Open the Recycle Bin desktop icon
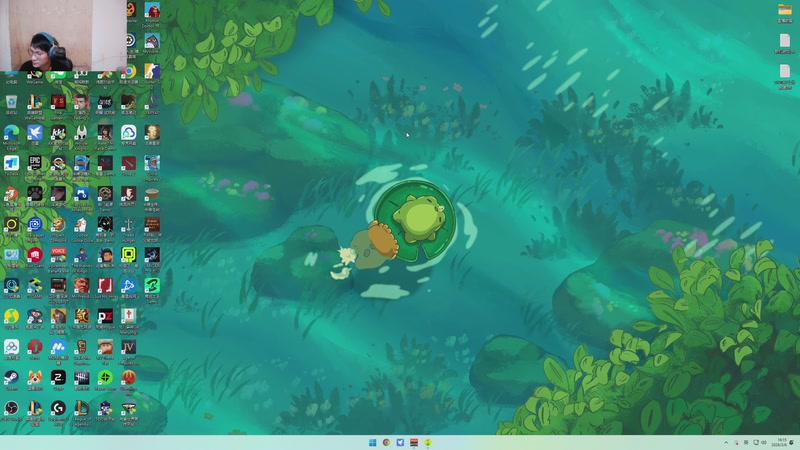 pos(11,103)
